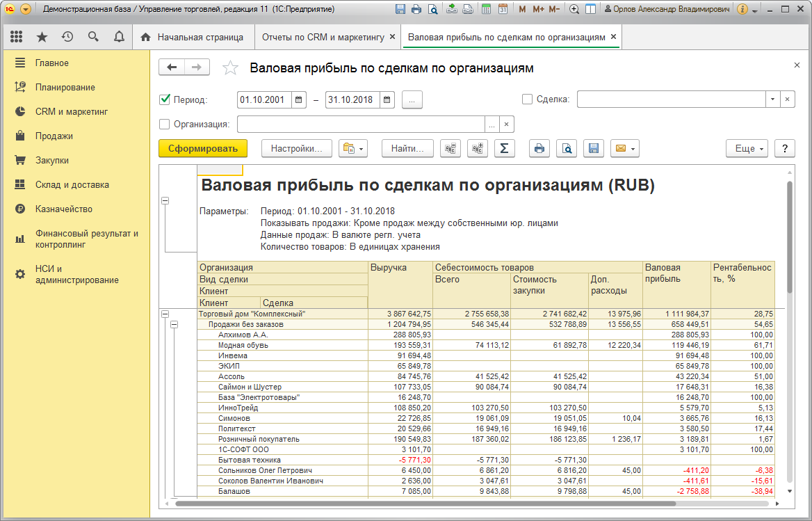Switch to Начальная страница tab
Screen dimensions: 812x521
(x=193, y=38)
